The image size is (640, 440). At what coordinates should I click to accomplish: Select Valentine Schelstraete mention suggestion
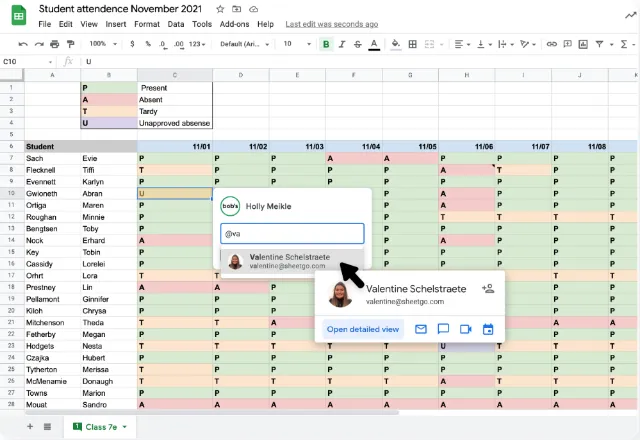point(292,261)
